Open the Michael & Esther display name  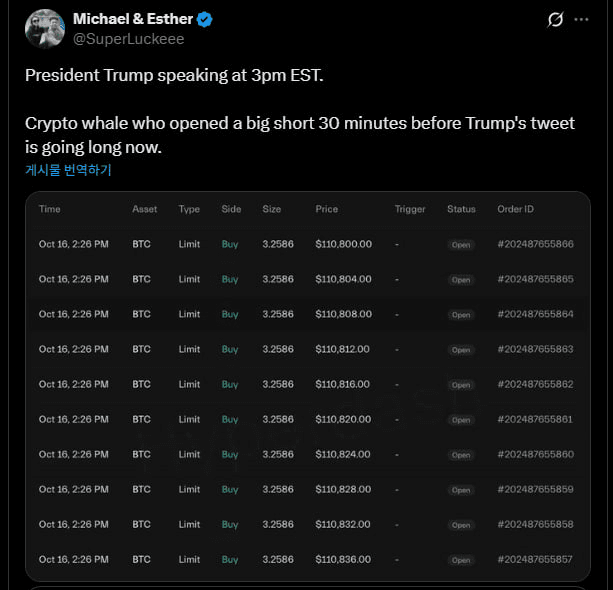(133, 19)
